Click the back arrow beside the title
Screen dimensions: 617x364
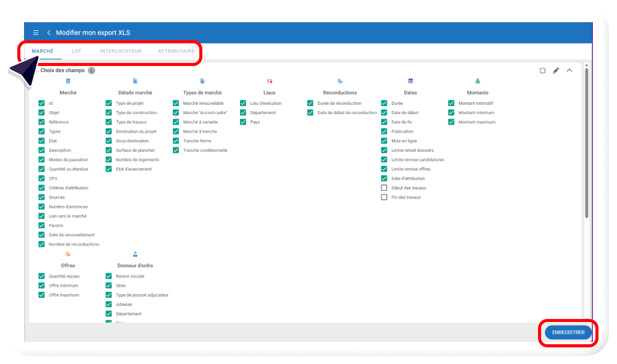(x=49, y=33)
